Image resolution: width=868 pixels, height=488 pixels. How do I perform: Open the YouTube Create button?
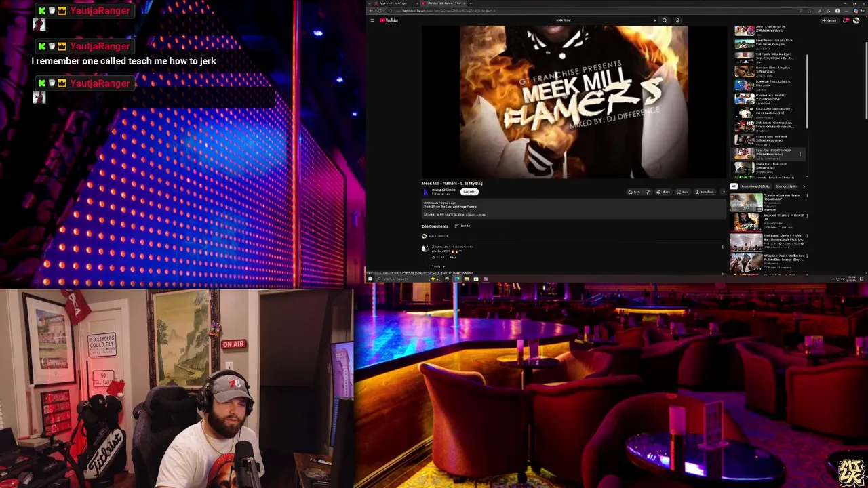click(x=829, y=20)
